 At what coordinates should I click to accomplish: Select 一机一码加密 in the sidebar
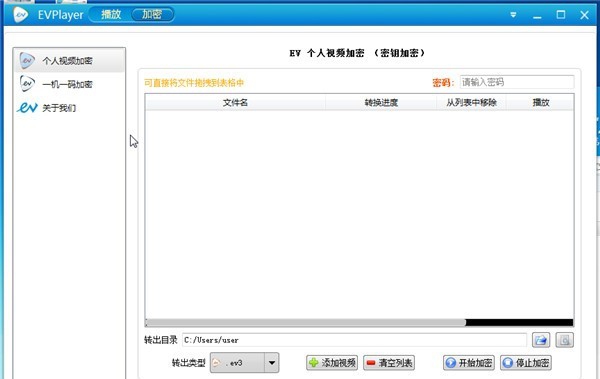click(69, 84)
